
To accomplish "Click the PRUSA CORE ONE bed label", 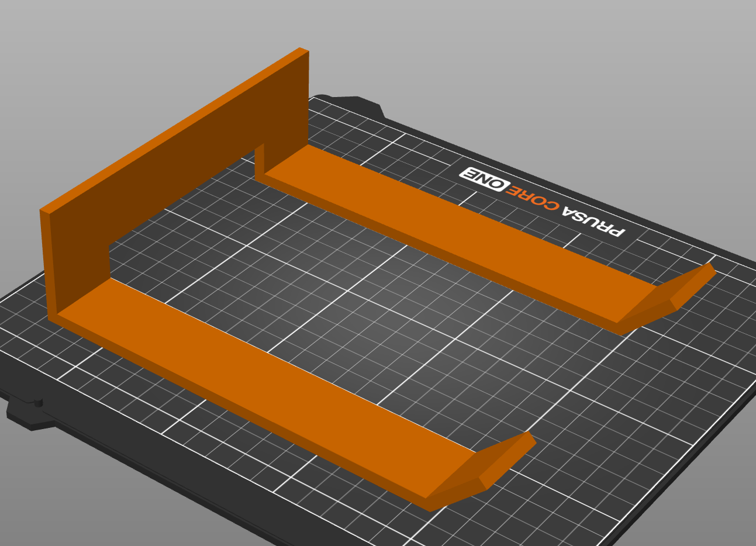I will tap(542, 202).
